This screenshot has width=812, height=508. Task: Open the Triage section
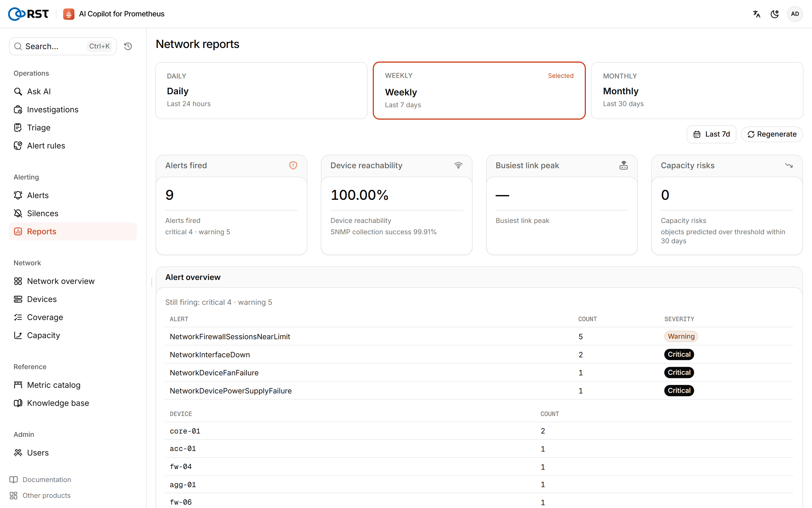(x=73, y=128)
